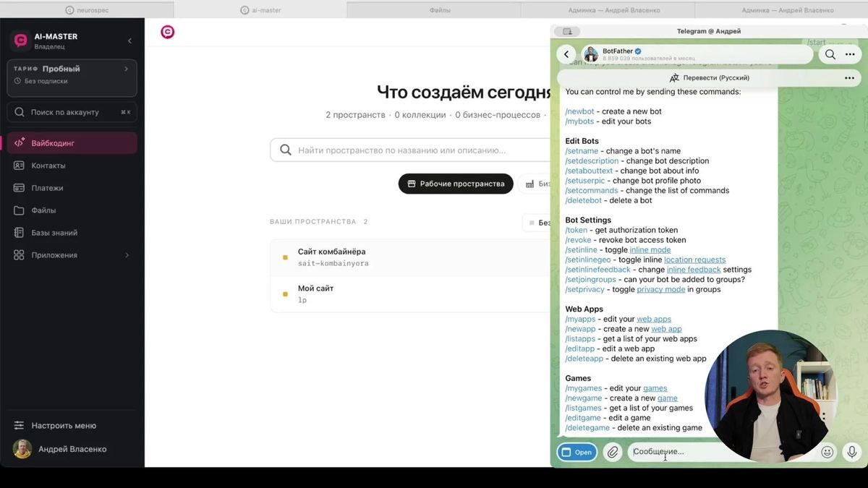Click the privacy mode hyperlink
Image resolution: width=868 pixels, height=488 pixels.
click(661, 289)
